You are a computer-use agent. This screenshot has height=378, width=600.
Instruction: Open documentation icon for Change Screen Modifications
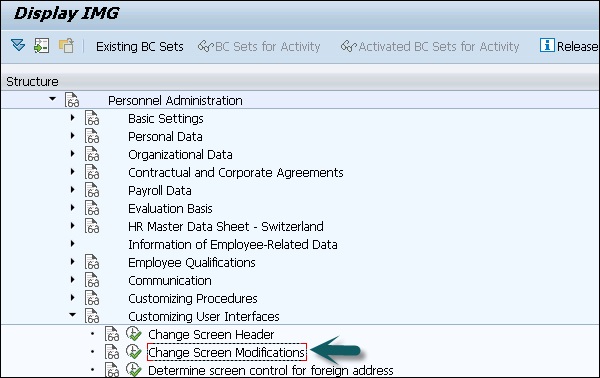pyautogui.click(x=112, y=352)
